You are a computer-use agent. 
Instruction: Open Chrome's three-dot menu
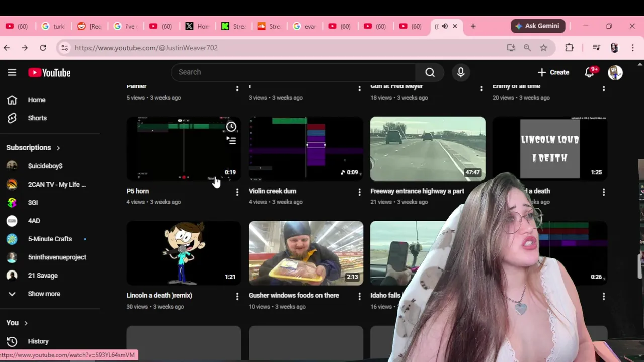[x=633, y=48]
